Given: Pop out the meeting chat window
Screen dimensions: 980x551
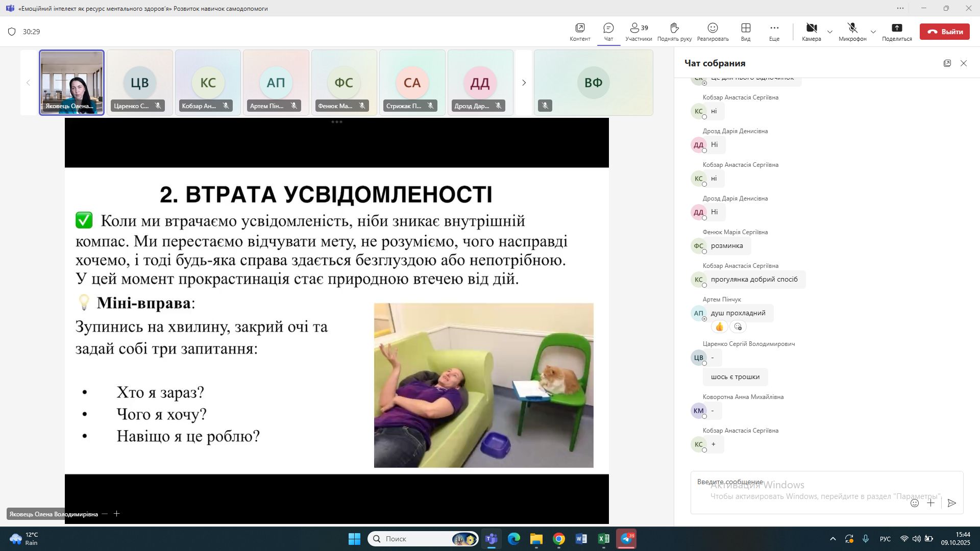Looking at the screenshot, I should 947,63.
